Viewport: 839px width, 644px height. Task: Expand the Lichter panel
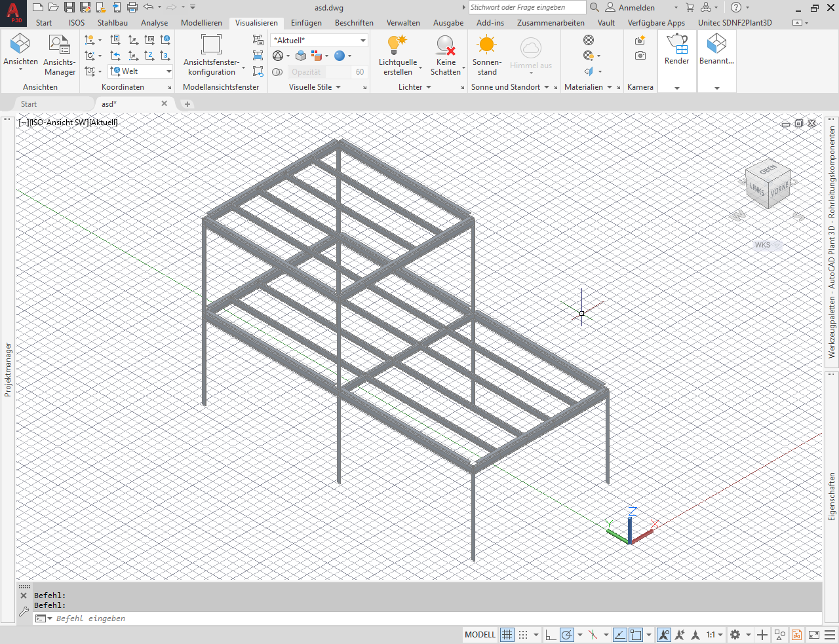click(x=415, y=87)
